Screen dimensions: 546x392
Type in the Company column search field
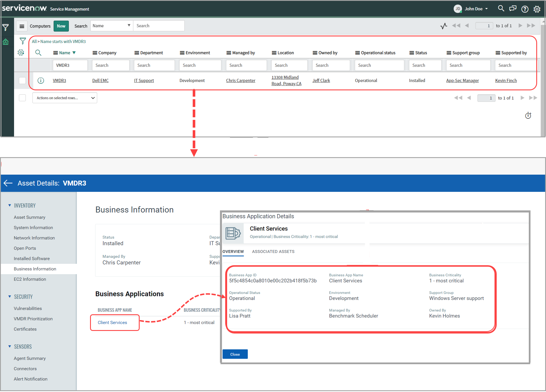[111, 65]
